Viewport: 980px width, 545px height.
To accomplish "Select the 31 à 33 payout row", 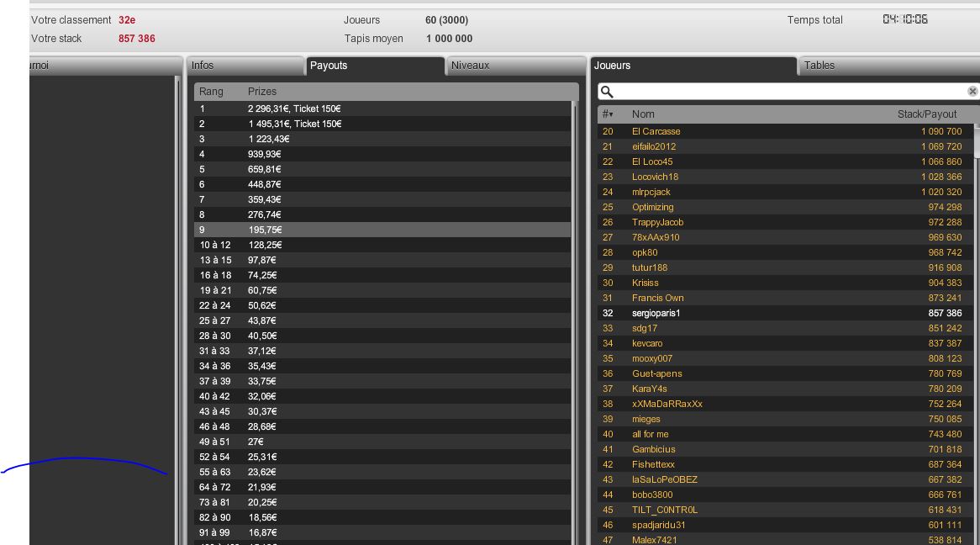I will pos(382,351).
